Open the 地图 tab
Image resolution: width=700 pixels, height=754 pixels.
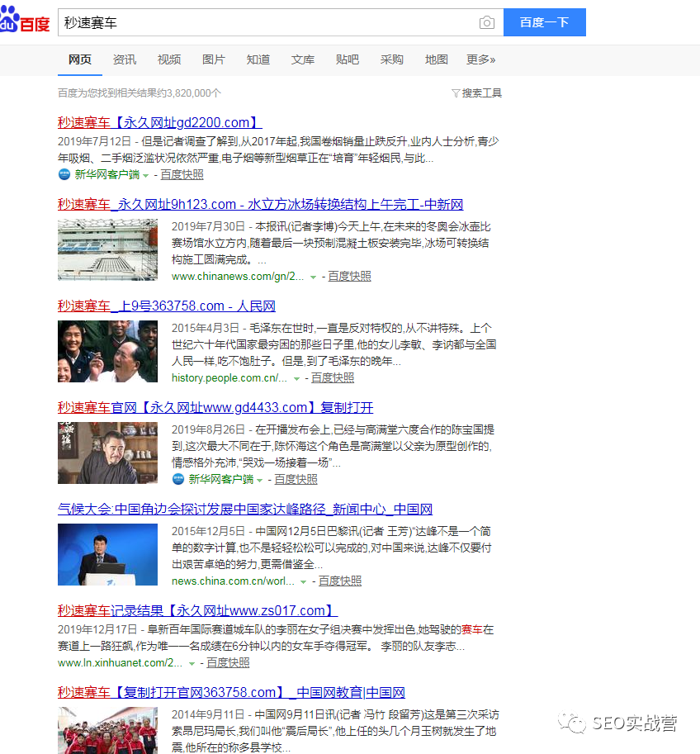pyautogui.click(x=437, y=59)
